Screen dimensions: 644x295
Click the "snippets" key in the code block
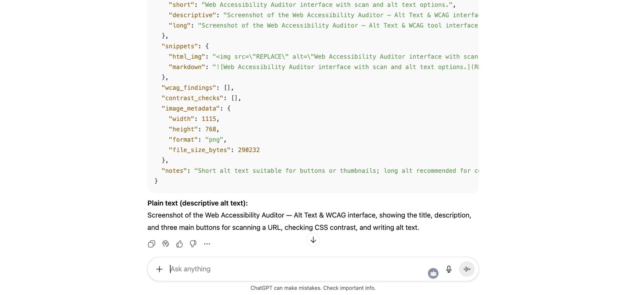(180, 46)
